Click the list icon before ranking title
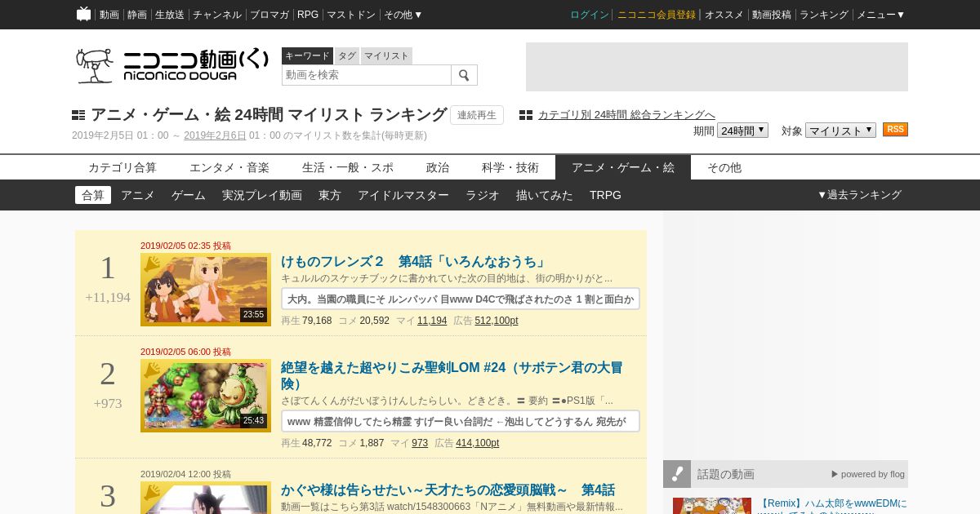The width and height of the screenshot is (980, 514). [x=78, y=115]
